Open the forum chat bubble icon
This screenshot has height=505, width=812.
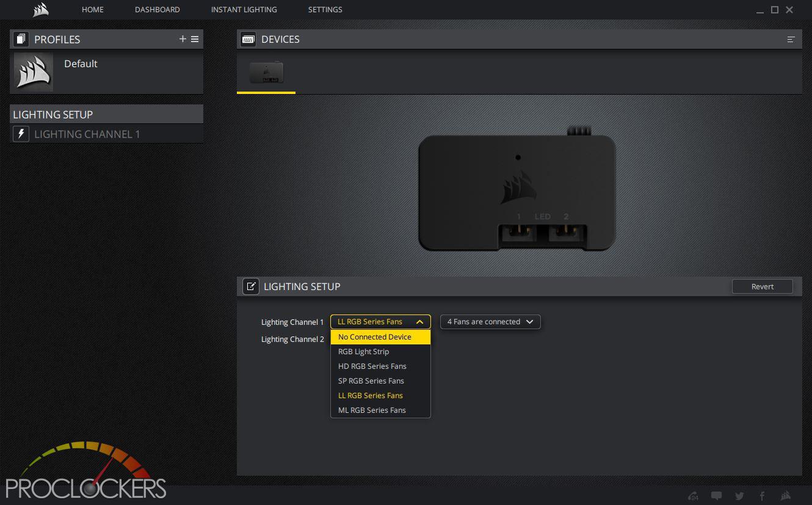[717, 496]
